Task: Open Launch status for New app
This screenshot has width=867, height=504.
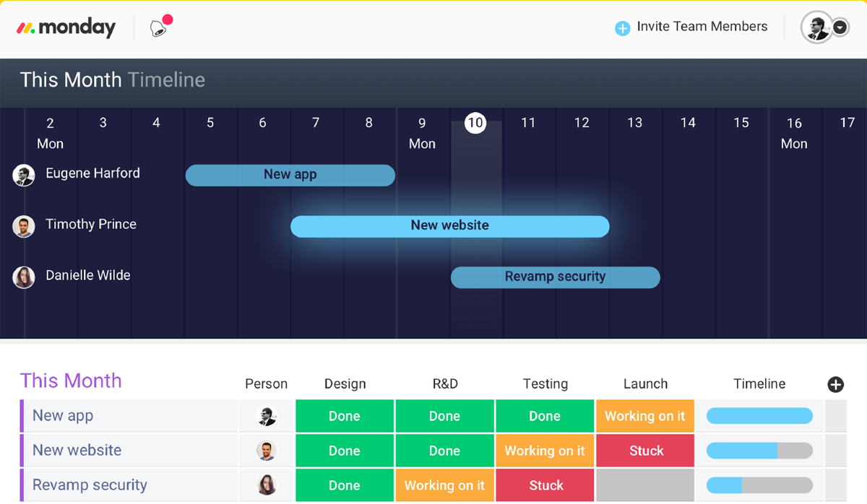Action: pyautogui.click(x=644, y=416)
